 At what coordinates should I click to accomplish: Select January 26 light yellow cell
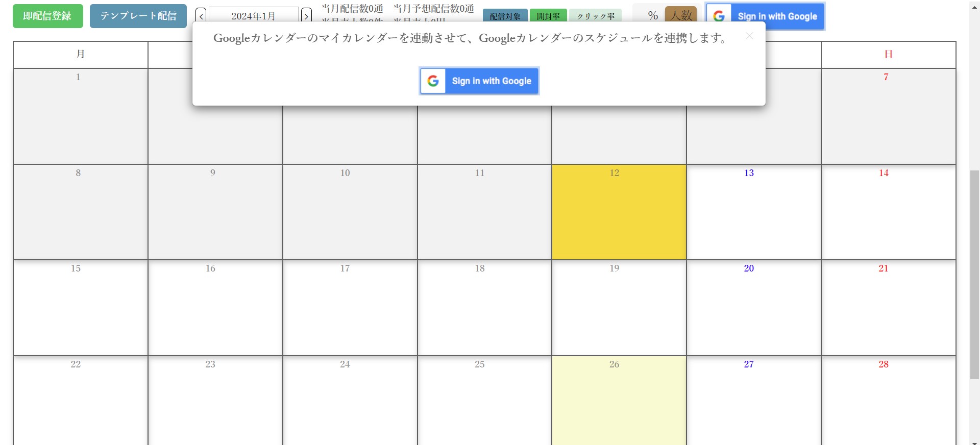[619, 401]
